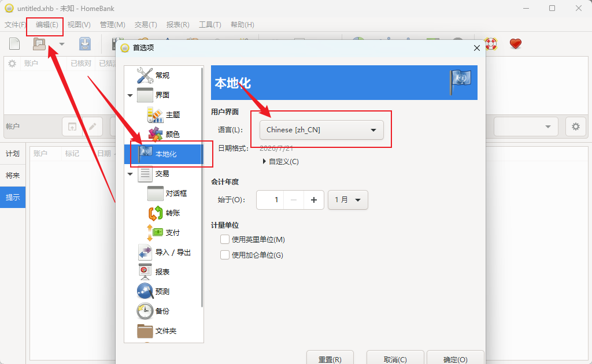The image size is (592, 364).
Task: Create a new file from the toolbar
Action: pos(14,44)
